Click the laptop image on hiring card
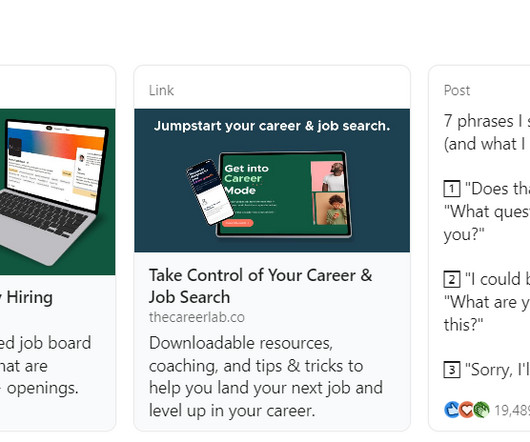 [57, 192]
